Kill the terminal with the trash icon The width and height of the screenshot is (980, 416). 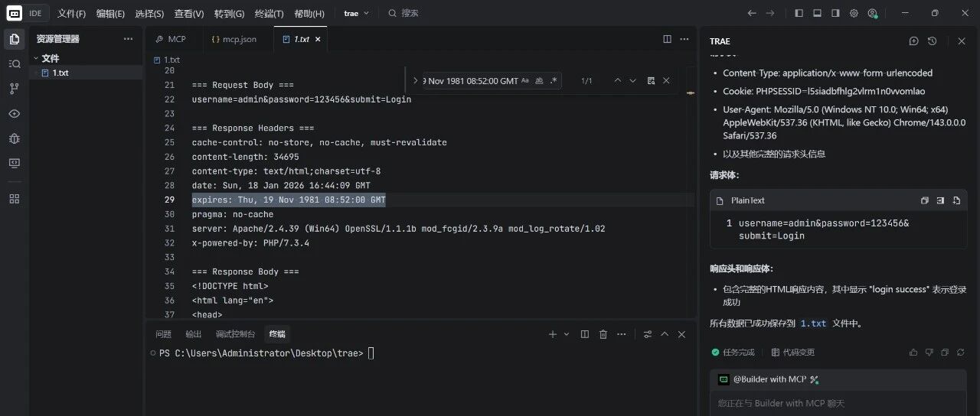point(603,334)
